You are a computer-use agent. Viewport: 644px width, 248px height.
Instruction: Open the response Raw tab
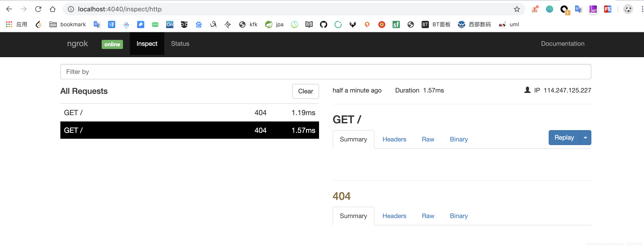tap(428, 216)
